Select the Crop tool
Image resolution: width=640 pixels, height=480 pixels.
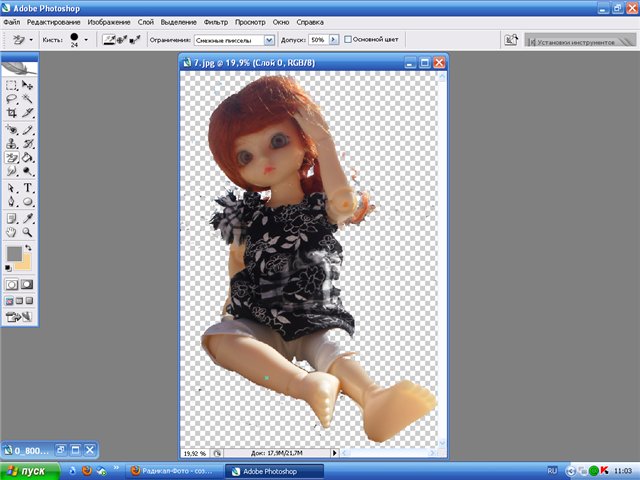12,113
